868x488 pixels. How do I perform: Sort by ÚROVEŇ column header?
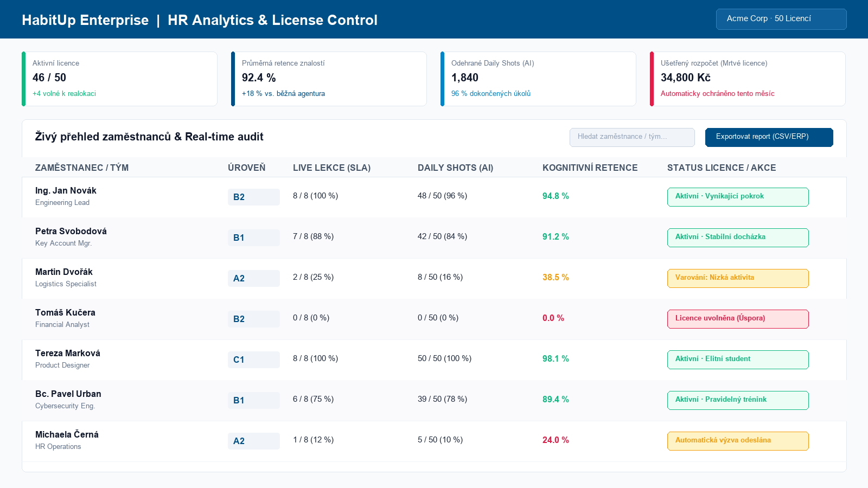[247, 168]
